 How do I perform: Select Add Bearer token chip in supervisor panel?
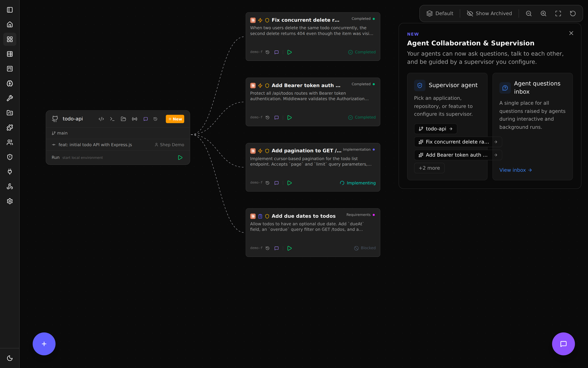tap(458, 155)
